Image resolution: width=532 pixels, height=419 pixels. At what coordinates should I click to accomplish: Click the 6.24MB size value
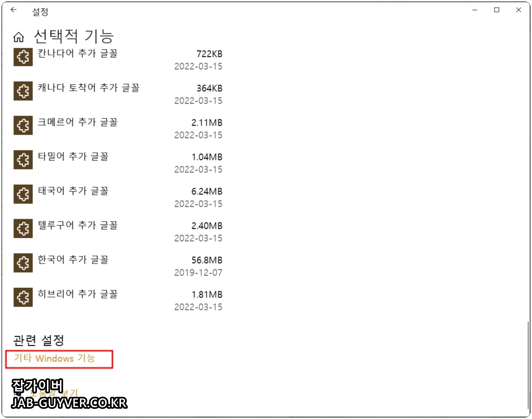(207, 191)
